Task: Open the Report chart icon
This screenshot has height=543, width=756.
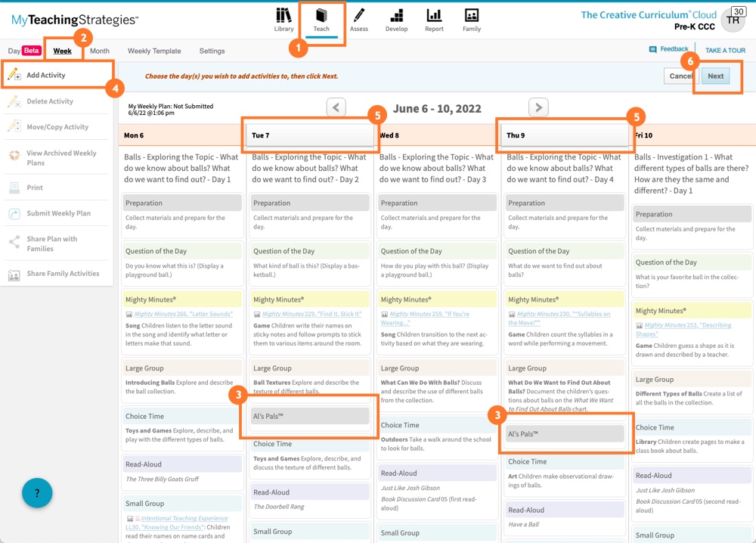Action: 434,16
